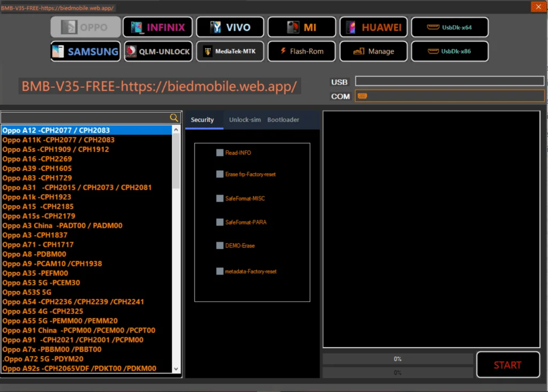Select Oppo A54 -CPH2236 /CPH2239 /CPH2241

click(x=87, y=302)
